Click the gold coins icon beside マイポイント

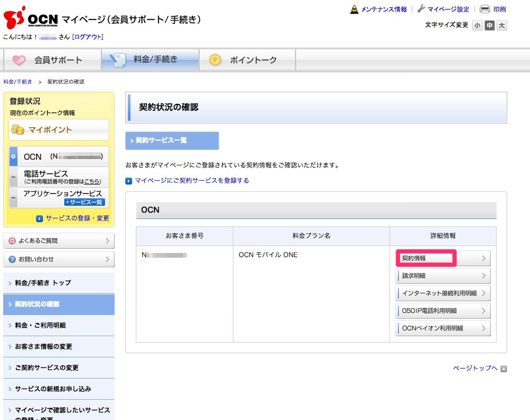(18, 129)
